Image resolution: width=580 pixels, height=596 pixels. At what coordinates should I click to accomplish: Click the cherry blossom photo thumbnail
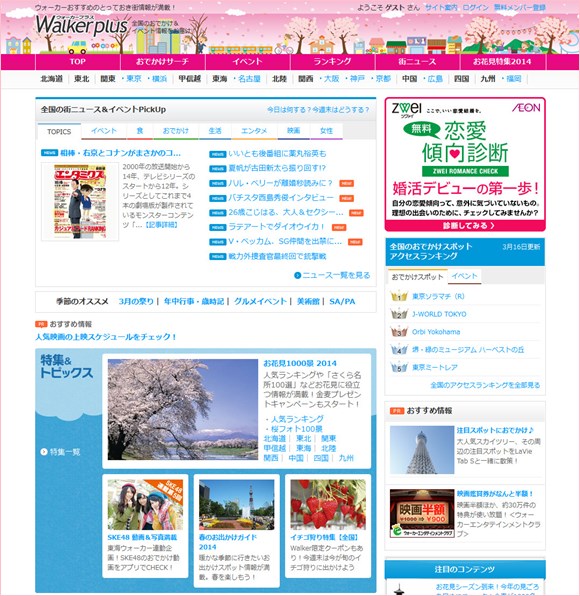click(183, 409)
